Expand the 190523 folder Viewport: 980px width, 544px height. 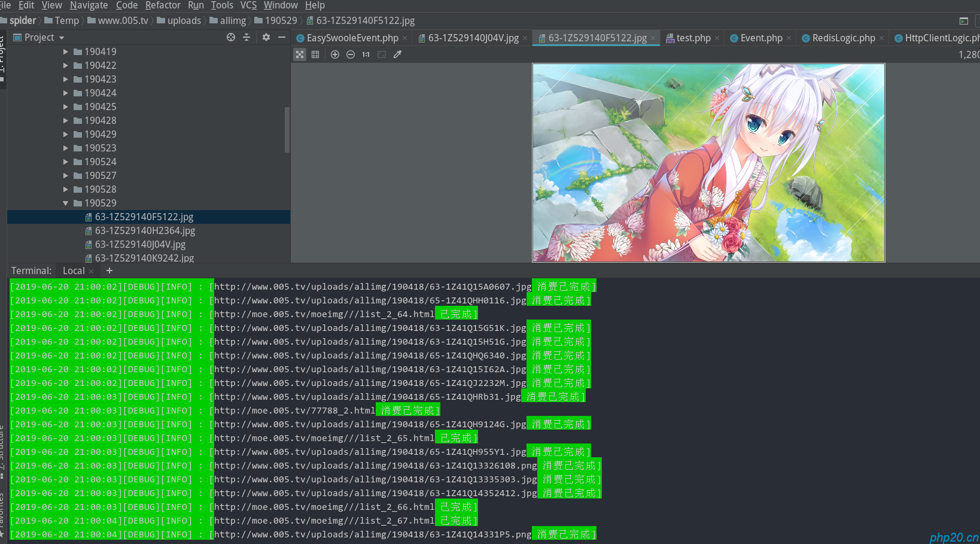pos(66,148)
